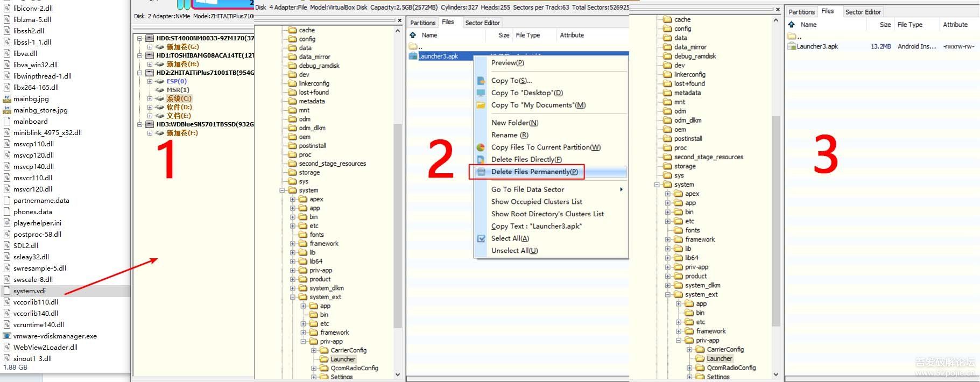Choose Show Occupied Clusters List

tap(537, 202)
